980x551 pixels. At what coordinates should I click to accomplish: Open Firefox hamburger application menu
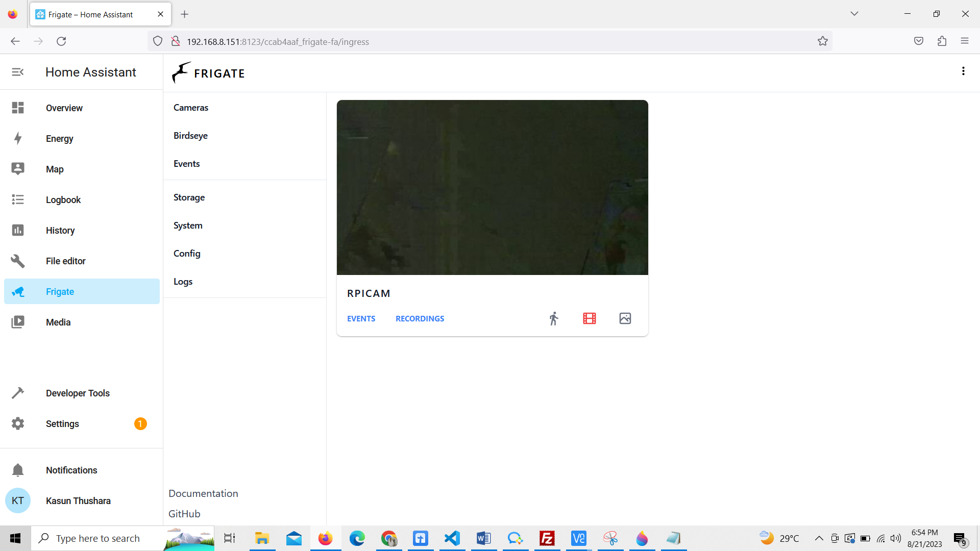pos(965,41)
